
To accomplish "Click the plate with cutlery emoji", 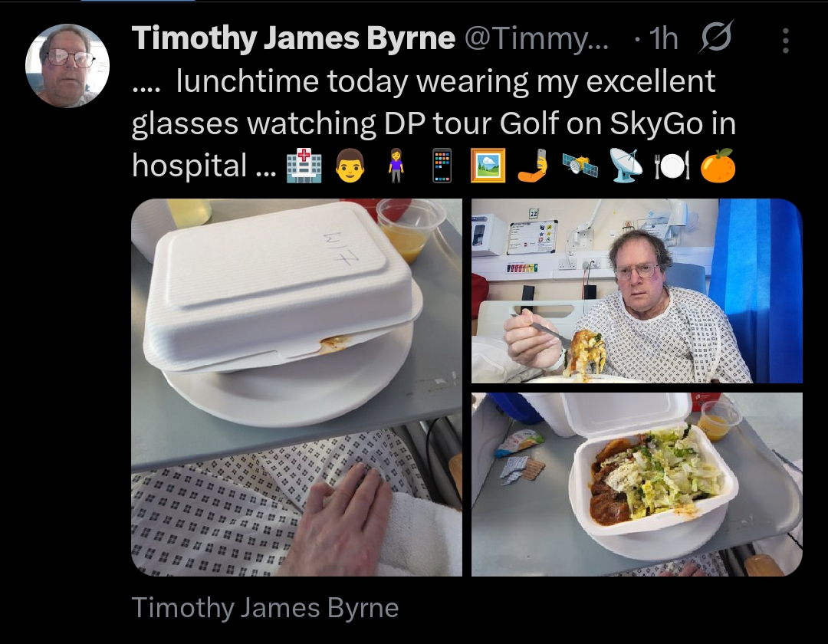I will coord(672,166).
